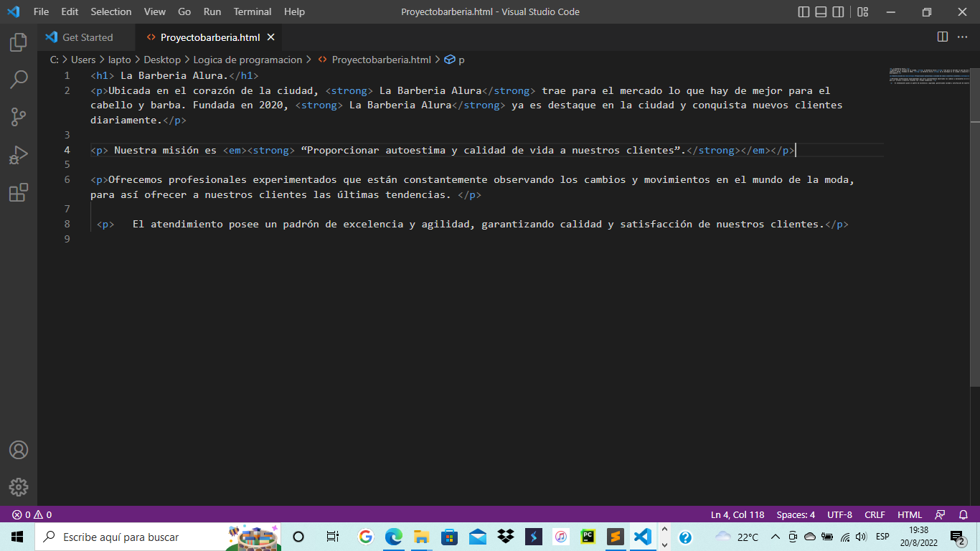Viewport: 980px width, 551px height.
Task: Open the editor More Actions ellipsis
Action: [x=961, y=37]
